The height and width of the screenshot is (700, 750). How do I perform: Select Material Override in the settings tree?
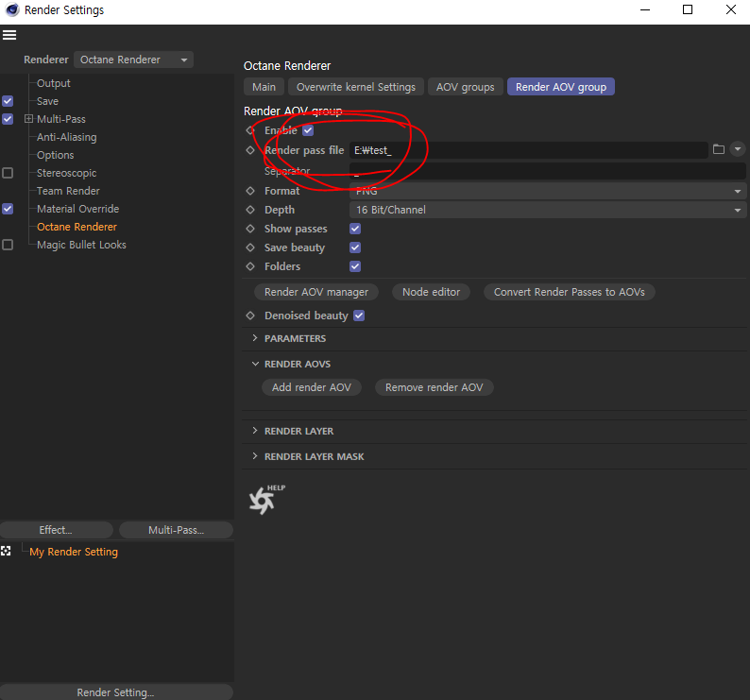click(77, 209)
